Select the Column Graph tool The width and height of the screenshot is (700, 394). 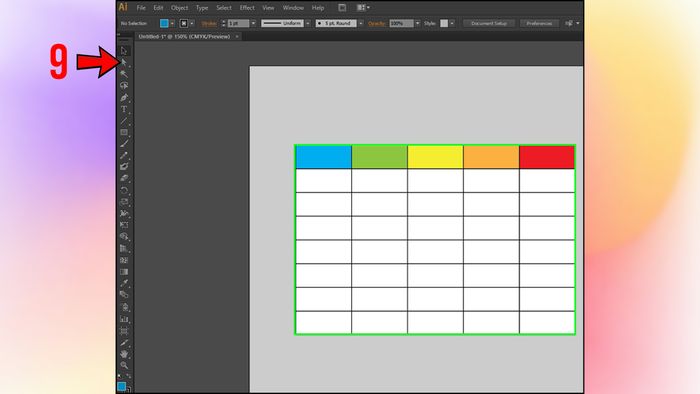[124, 319]
